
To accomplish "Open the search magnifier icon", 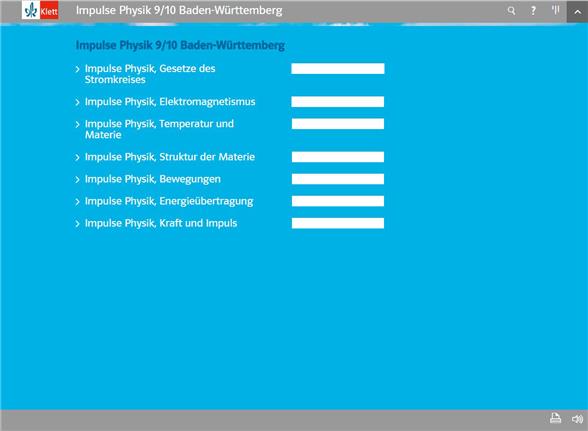I will 511,11.
